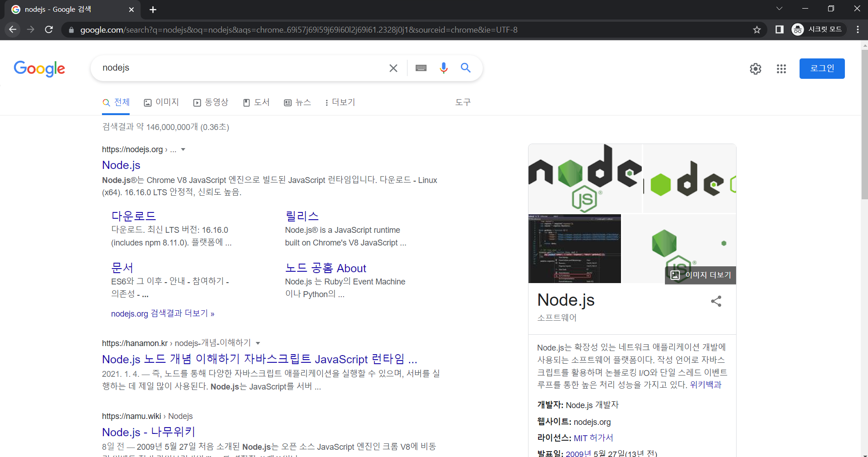Viewport: 868px width, 457px height.
Task: Select the 전체 tab
Action: (116, 102)
